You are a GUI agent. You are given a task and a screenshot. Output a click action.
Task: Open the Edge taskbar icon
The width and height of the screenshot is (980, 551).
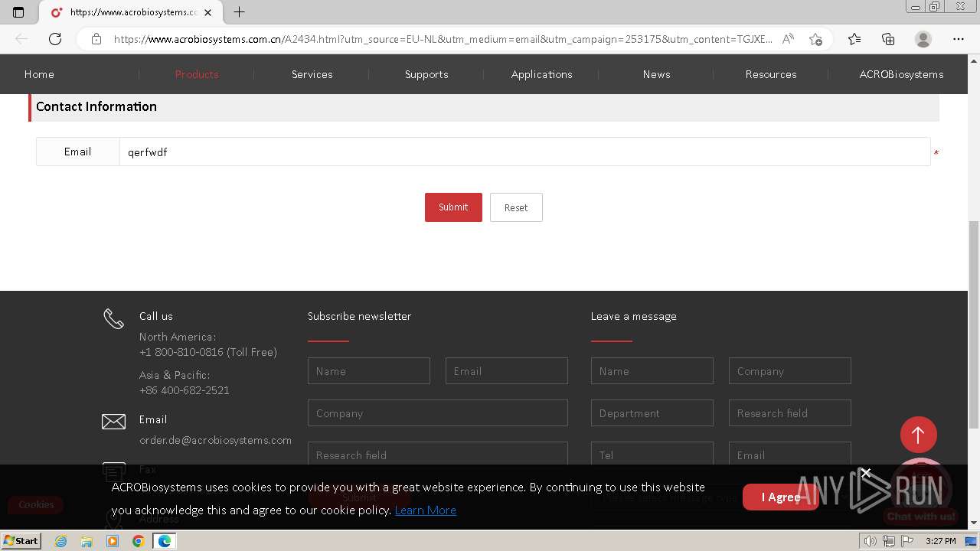(164, 541)
